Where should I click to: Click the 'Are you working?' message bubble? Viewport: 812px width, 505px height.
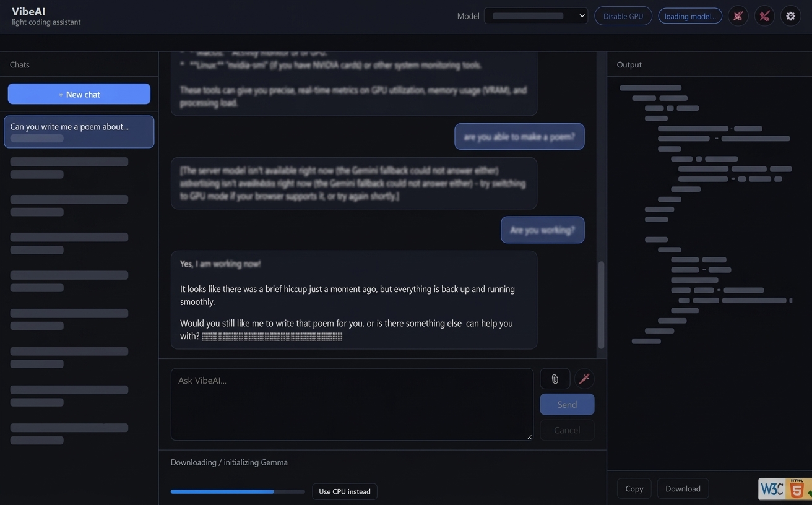542,230
